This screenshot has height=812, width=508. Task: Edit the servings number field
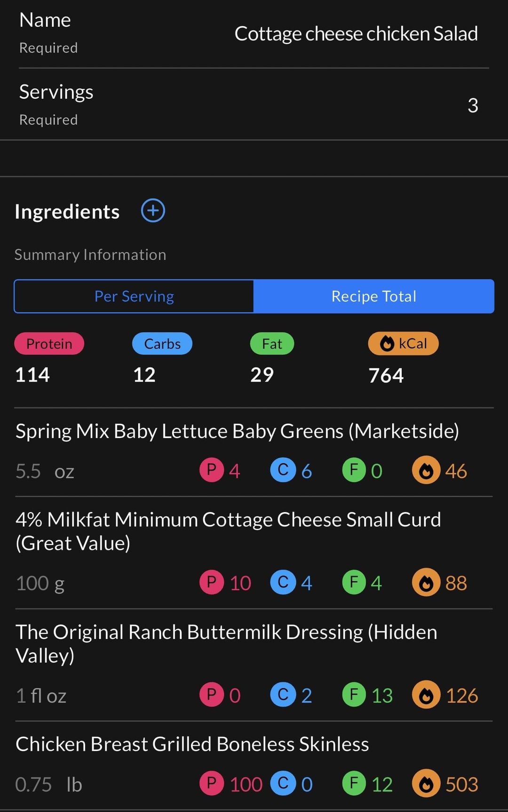[x=472, y=105]
